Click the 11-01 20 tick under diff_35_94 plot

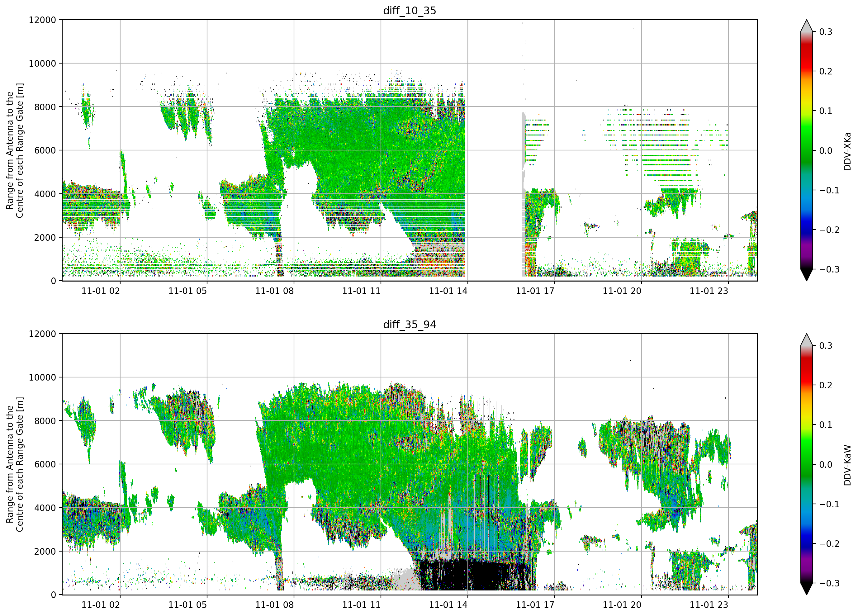coord(622,605)
